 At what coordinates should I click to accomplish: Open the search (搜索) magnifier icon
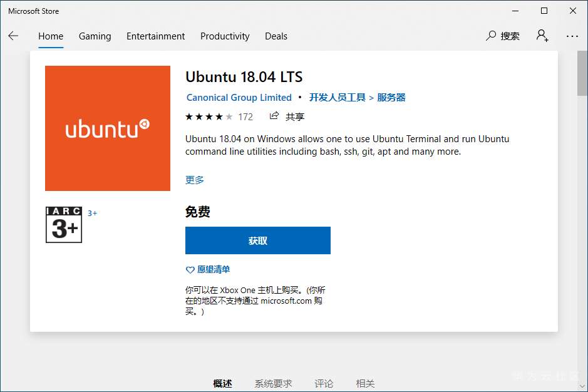pyautogui.click(x=491, y=36)
